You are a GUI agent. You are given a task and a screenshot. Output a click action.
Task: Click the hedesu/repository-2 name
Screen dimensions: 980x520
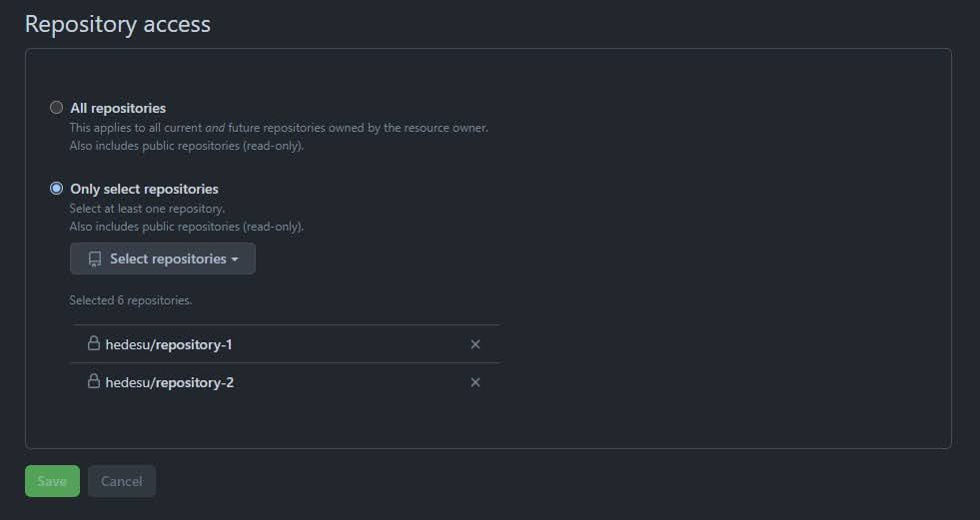click(x=169, y=382)
